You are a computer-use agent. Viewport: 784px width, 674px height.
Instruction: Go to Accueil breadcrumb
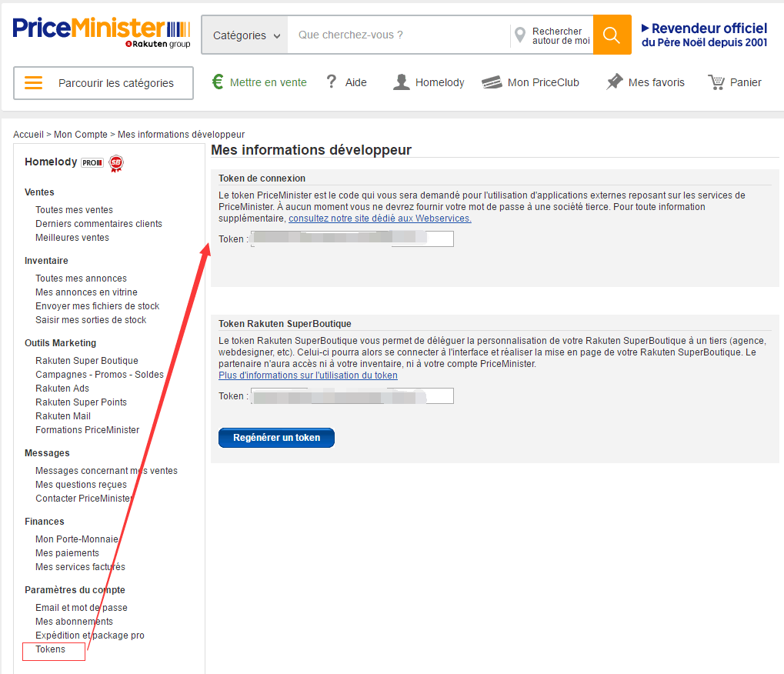[28, 135]
